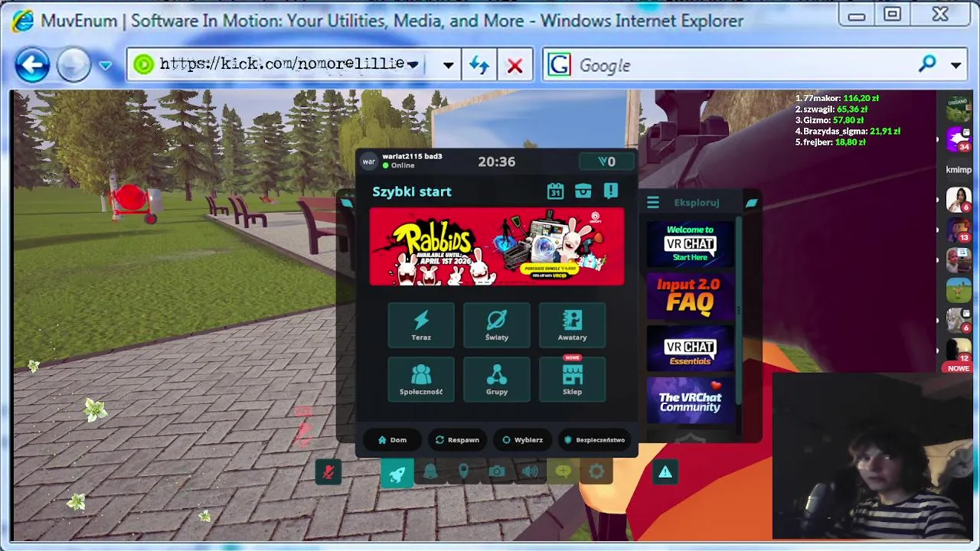Click the browser Back arrow button
The image size is (980, 551).
point(32,65)
